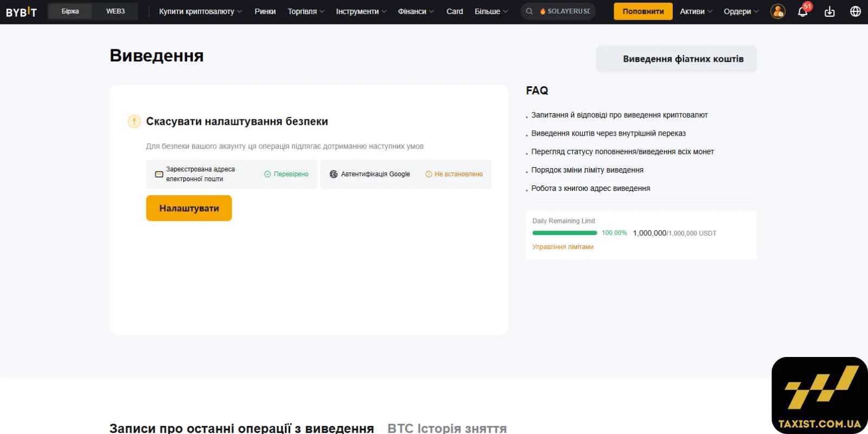Screen dimensions: 868x434
Task: Click the Bybit logo
Action: click(21, 11)
